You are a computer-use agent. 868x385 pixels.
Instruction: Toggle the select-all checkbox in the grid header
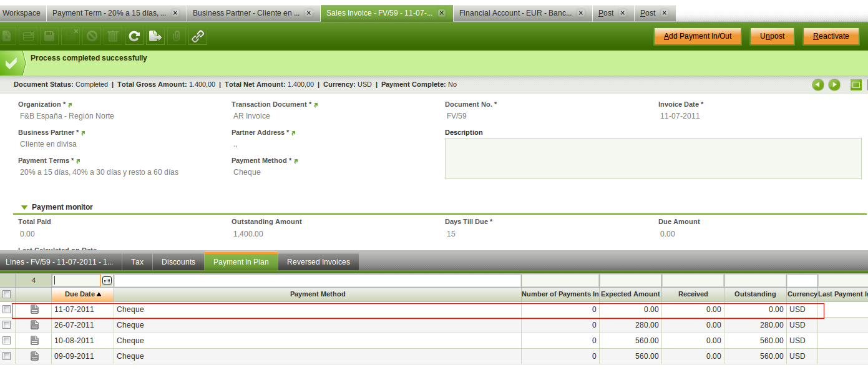point(7,294)
